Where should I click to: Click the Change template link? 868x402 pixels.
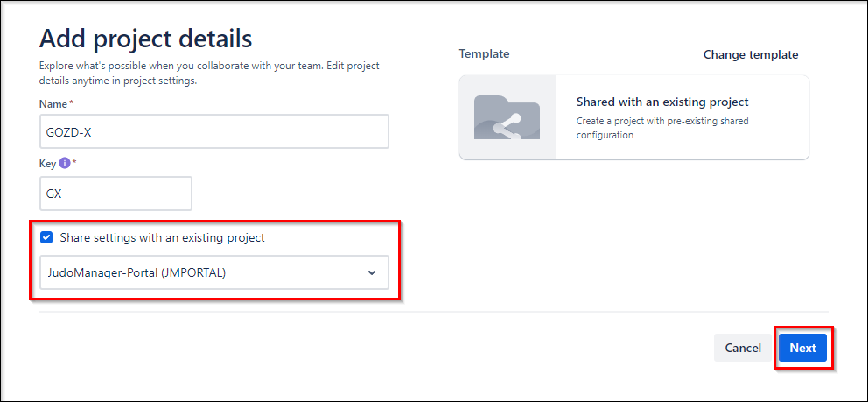[x=751, y=55]
